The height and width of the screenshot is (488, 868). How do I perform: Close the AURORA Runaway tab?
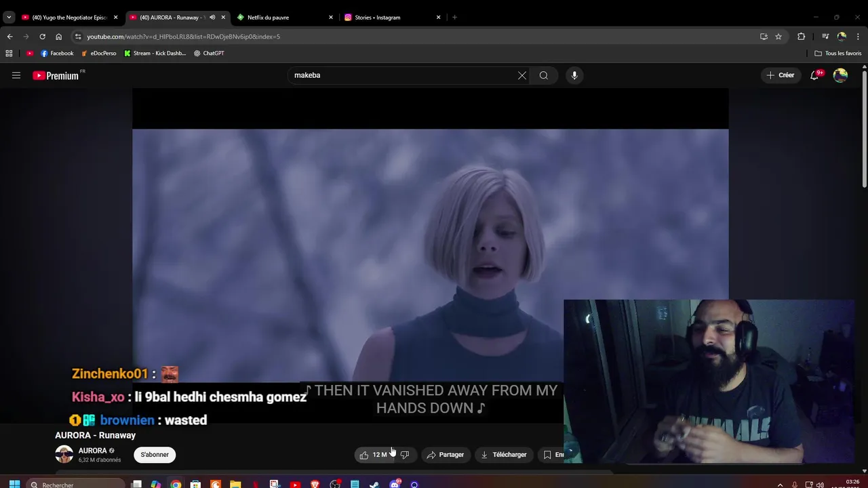click(223, 18)
